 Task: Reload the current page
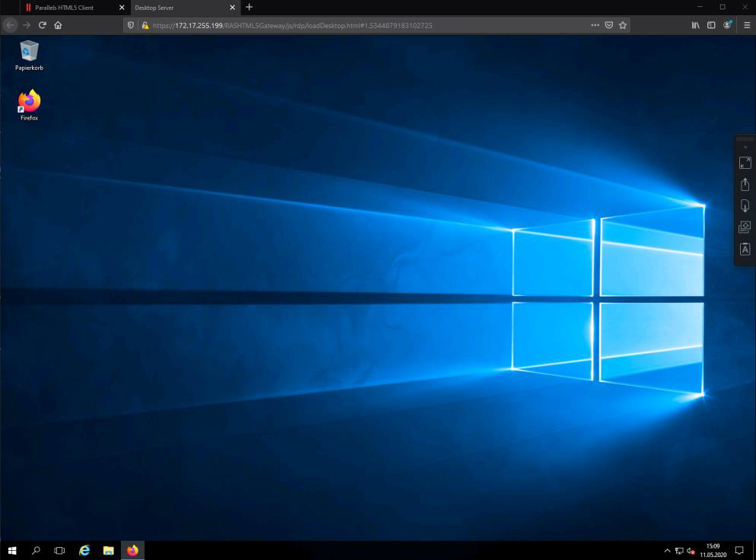click(43, 25)
